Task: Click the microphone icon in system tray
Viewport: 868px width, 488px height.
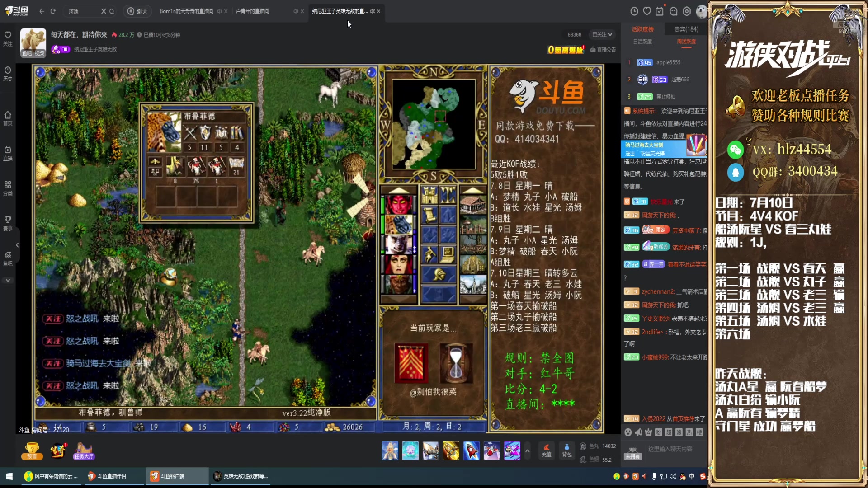Action: pos(654,476)
